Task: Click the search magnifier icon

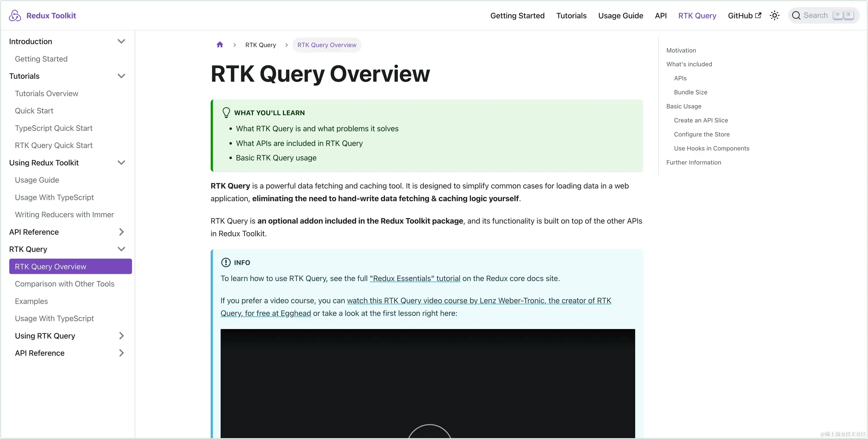Action: tap(796, 16)
